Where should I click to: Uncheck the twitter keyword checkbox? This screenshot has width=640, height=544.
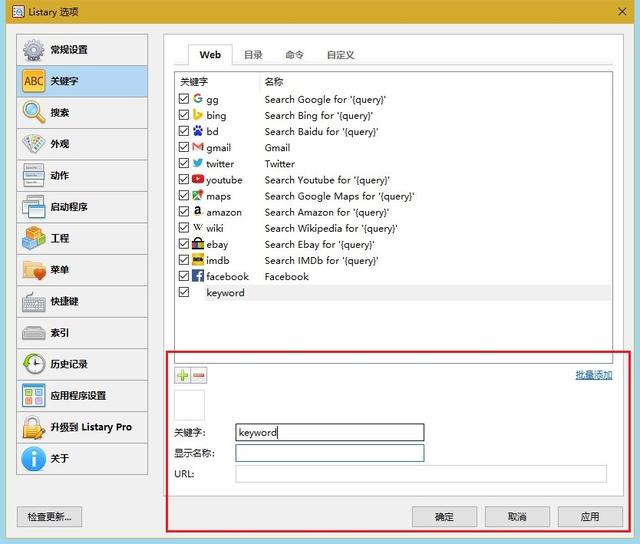(184, 163)
